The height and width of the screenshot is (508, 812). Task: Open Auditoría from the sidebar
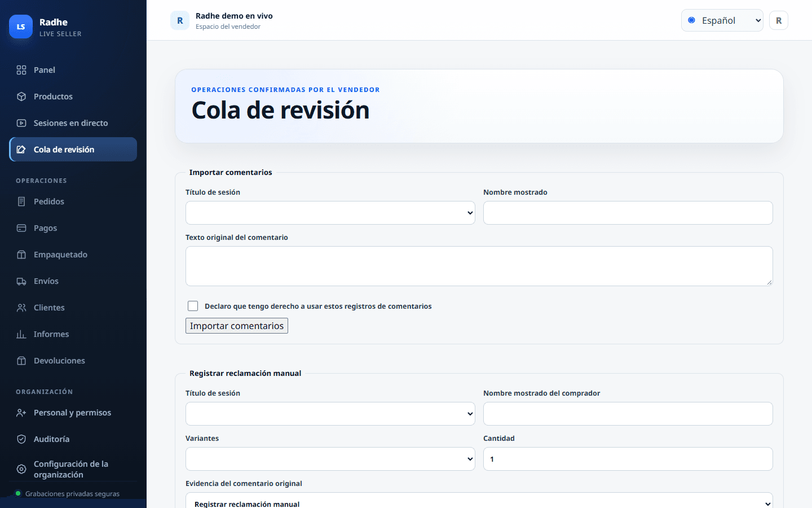click(73, 439)
